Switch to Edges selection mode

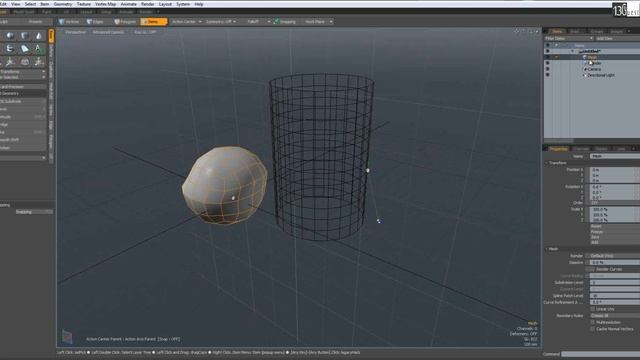(x=96, y=22)
